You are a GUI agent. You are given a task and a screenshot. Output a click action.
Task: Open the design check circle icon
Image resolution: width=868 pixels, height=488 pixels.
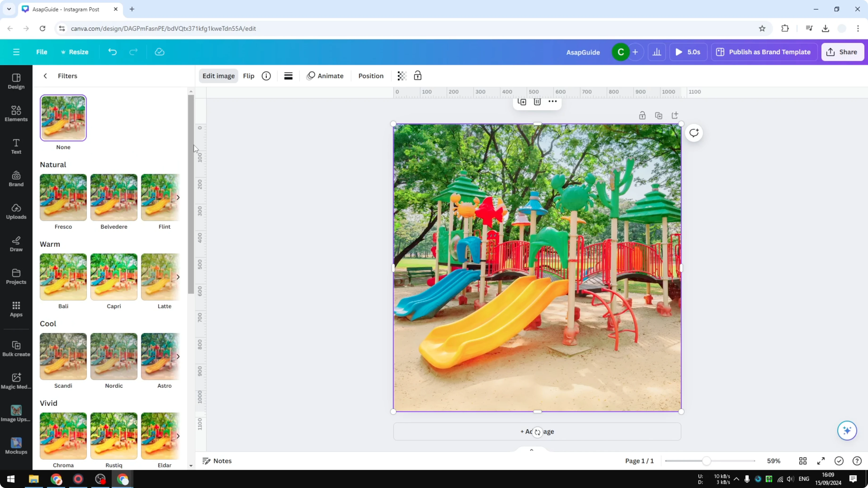tap(839, 461)
